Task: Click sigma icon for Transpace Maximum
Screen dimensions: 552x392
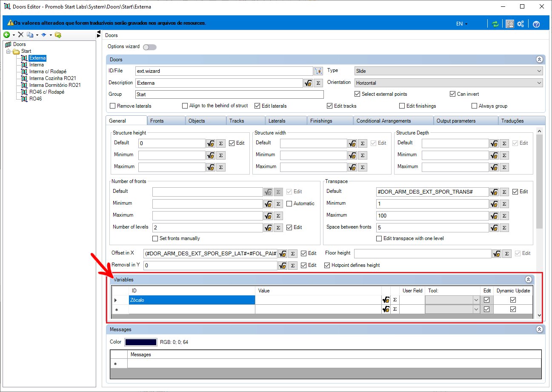Action: (x=504, y=216)
